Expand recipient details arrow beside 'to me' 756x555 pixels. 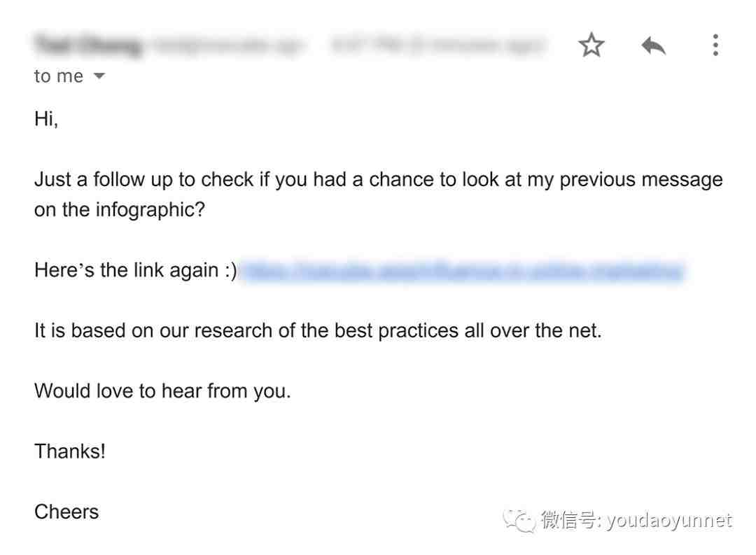click(99, 76)
